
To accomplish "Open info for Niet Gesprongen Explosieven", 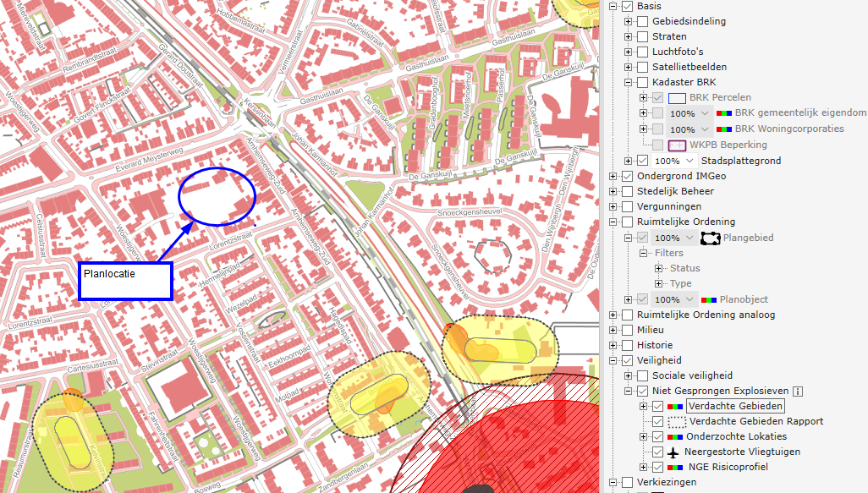I will pyautogui.click(x=798, y=392).
